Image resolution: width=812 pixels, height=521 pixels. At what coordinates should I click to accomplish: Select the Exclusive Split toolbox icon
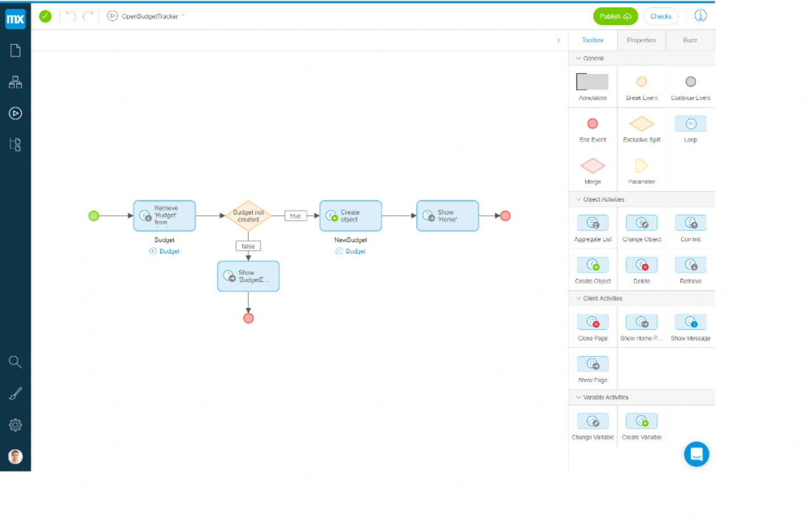coord(641,124)
